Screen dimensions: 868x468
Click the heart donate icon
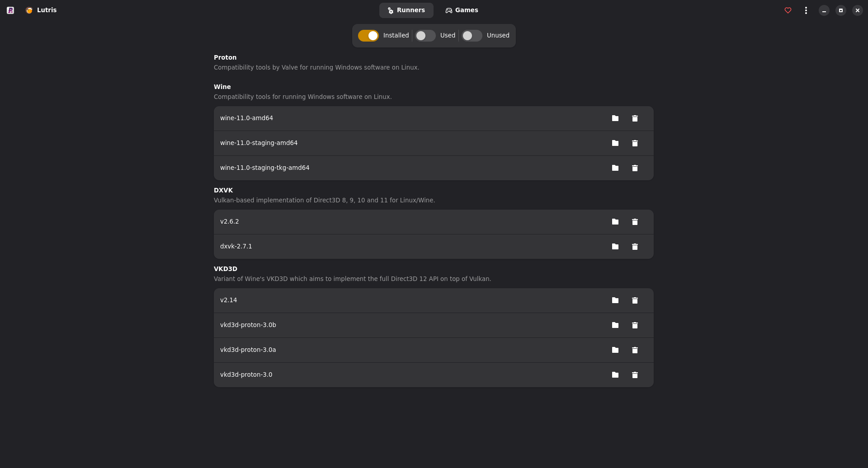click(788, 10)
